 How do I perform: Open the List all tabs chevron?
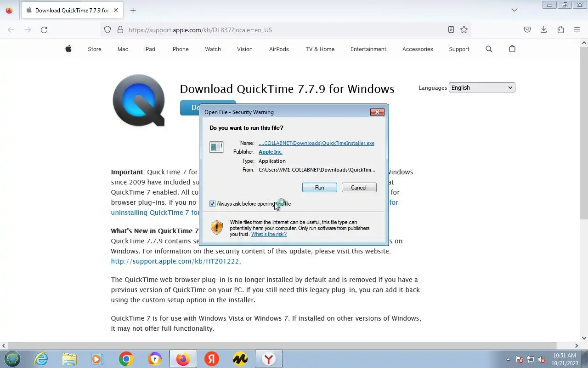514,10
